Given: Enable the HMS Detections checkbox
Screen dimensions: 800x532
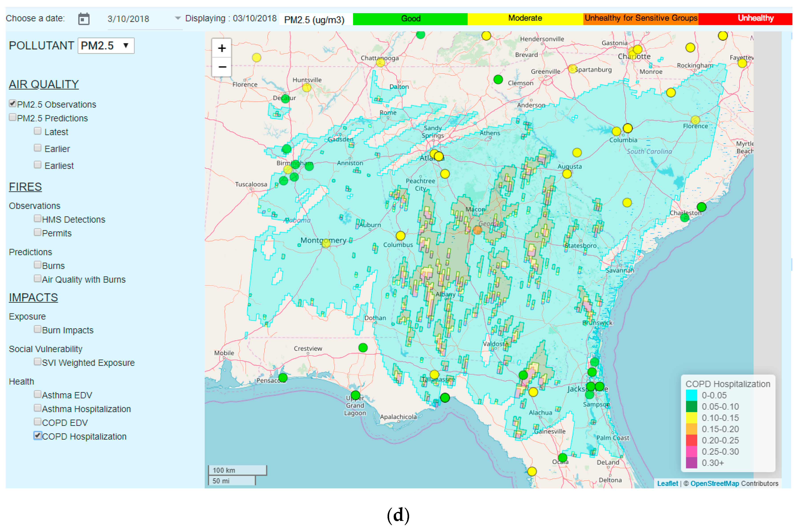Looking at the screenshot, I should click(38, 219).
